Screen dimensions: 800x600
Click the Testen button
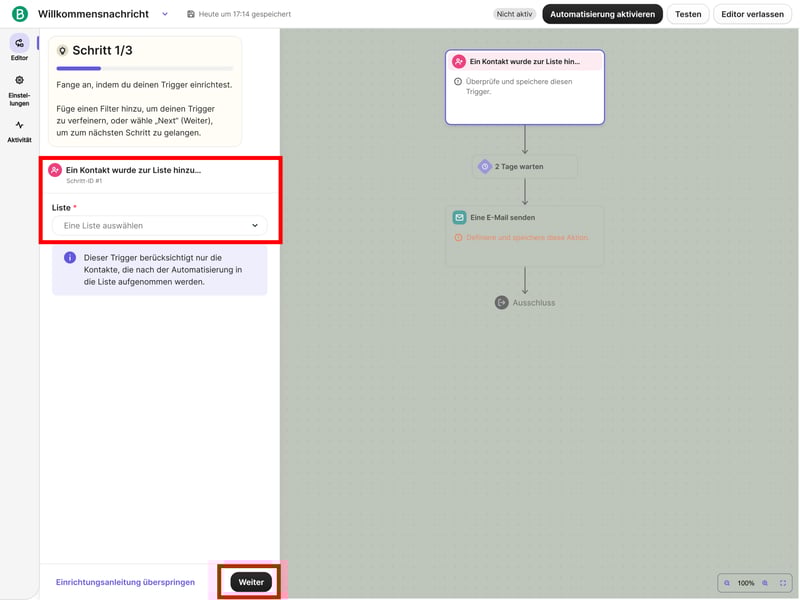[x=688, y=14]
